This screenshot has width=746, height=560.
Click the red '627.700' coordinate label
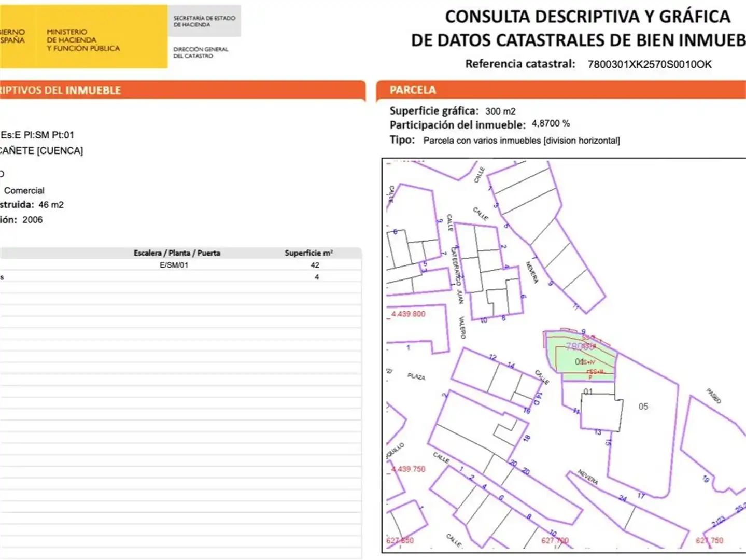point(555,540)
